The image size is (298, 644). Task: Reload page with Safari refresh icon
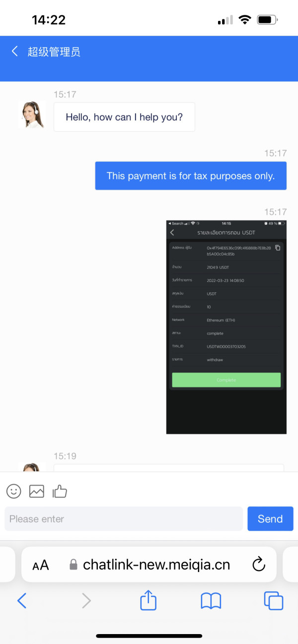pos(258,564)
